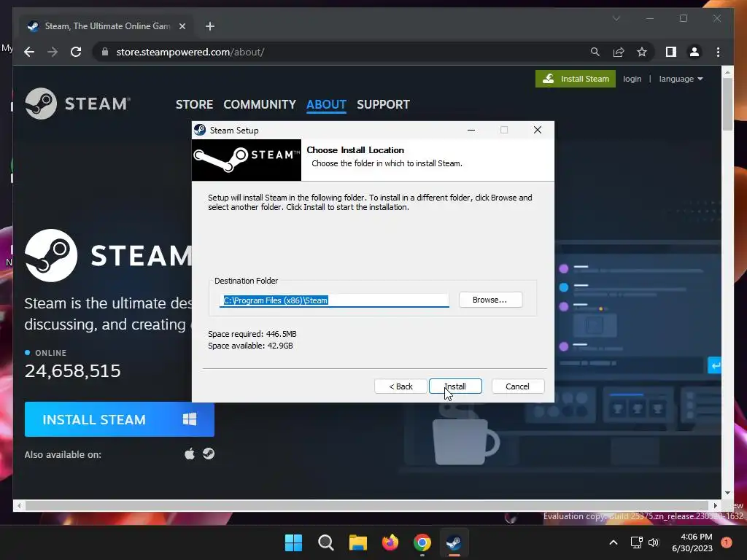Reload the Steam page

pyautogui.click(x=76, y=52)
